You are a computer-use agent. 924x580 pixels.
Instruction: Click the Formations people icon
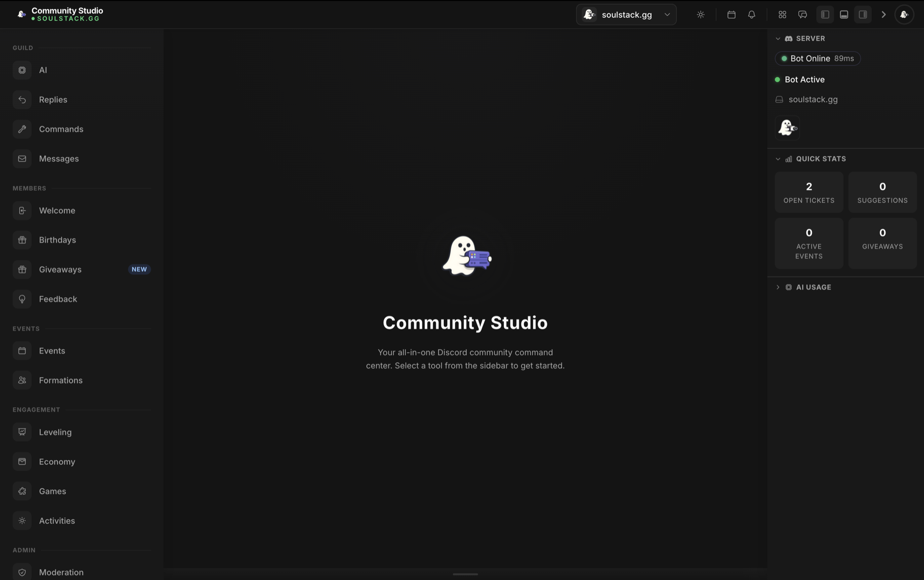22,380
